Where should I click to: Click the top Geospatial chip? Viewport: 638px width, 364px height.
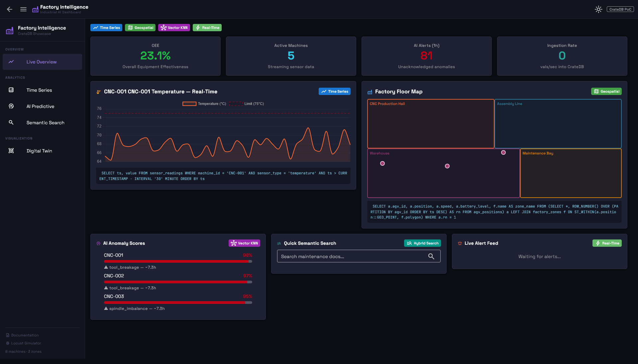tap(141, 28)
